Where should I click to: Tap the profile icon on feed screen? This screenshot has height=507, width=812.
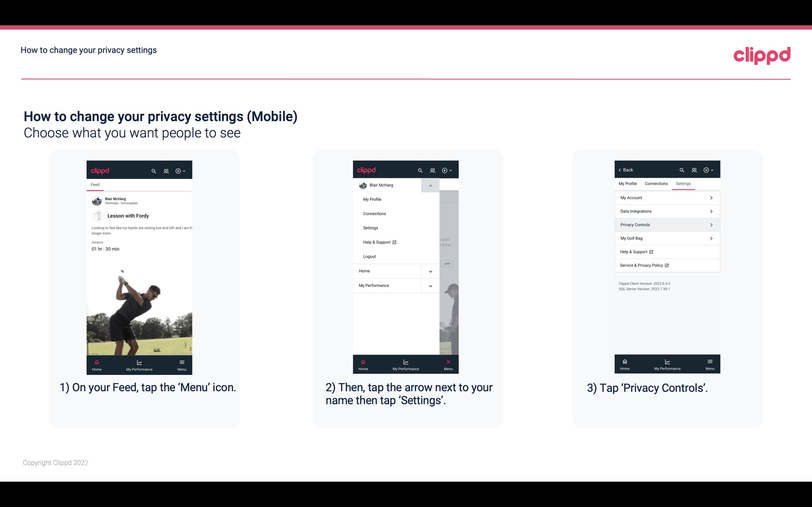click(x=166, y=170)
